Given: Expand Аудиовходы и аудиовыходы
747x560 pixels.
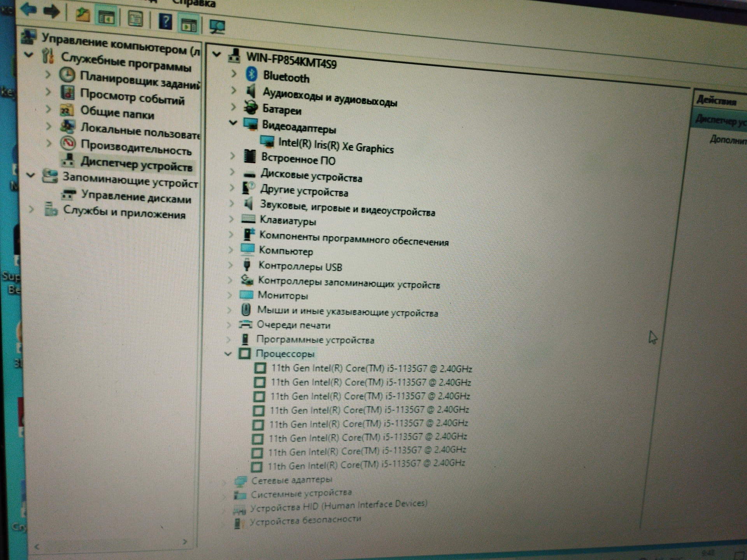Looking at the screenshot, I should pyautogui.click(x=233, y=90).
